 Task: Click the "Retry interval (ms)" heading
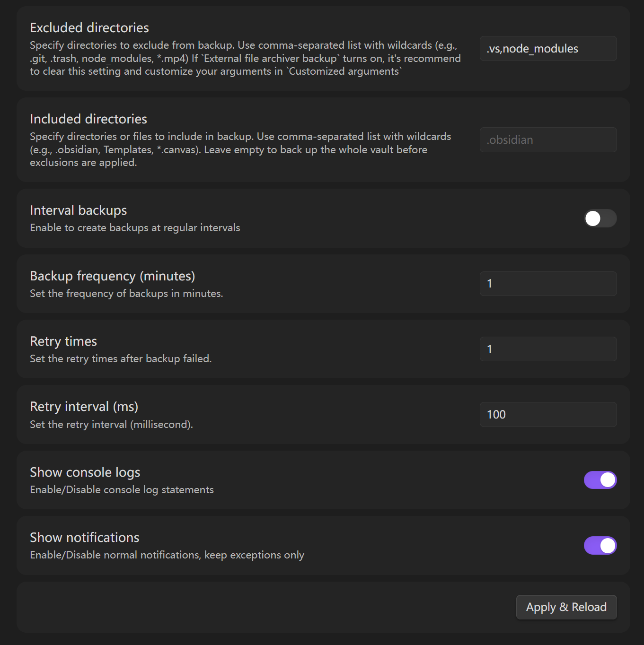(x=84, y=407)
